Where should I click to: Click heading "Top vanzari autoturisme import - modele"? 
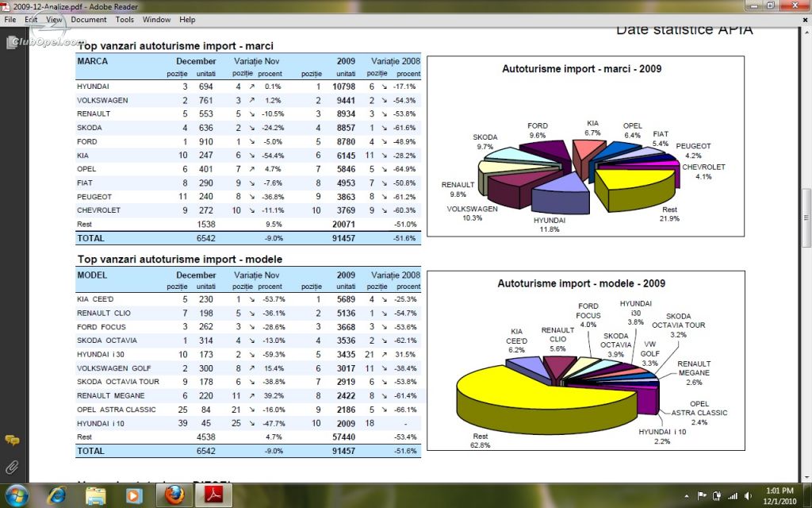[180, 260]
